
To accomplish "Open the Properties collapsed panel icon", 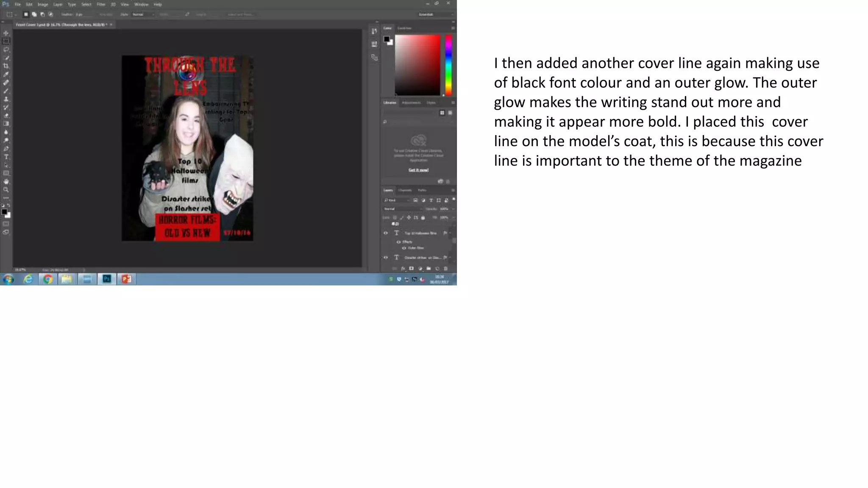I will point(374,44).
